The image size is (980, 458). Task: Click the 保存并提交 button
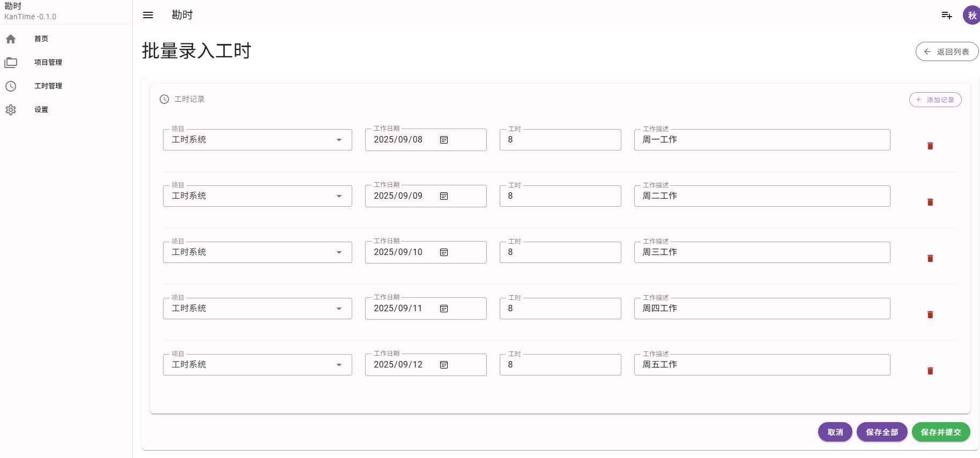coord(941,432)
